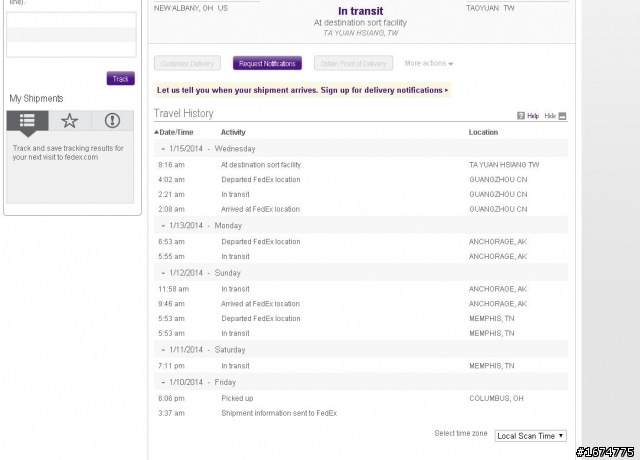Select the 4:02 am Departed FedEx location row
This screenshot has height=460, width=640.
point(361,180)
